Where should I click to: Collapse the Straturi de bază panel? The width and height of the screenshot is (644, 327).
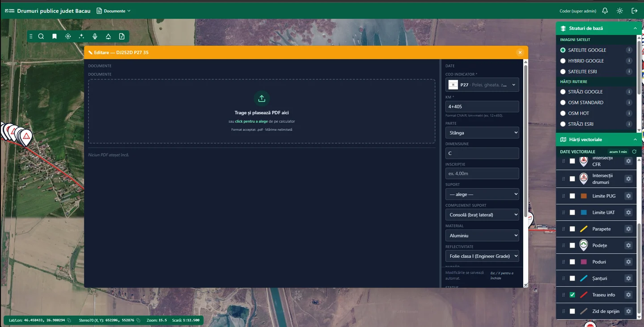coord(635,28)
